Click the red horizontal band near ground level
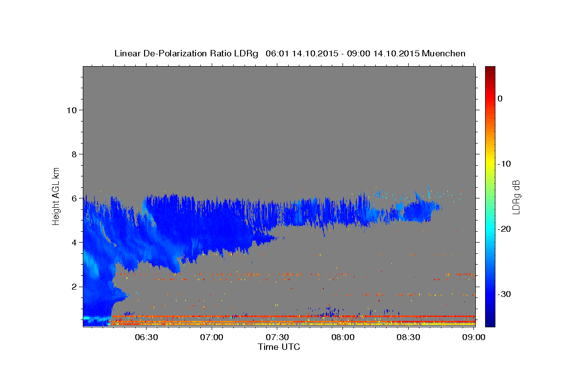Viewport: 588px width, 392px height. [294, 317]
